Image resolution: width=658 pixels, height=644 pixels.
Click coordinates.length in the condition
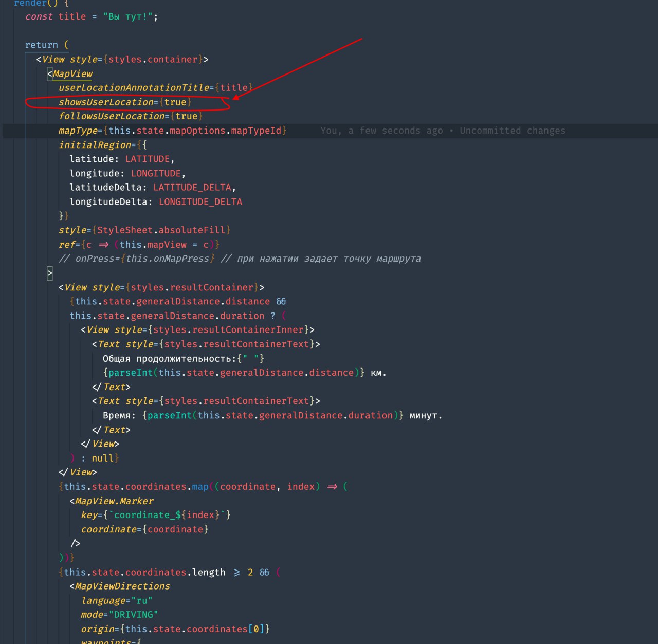coord(175,572)
